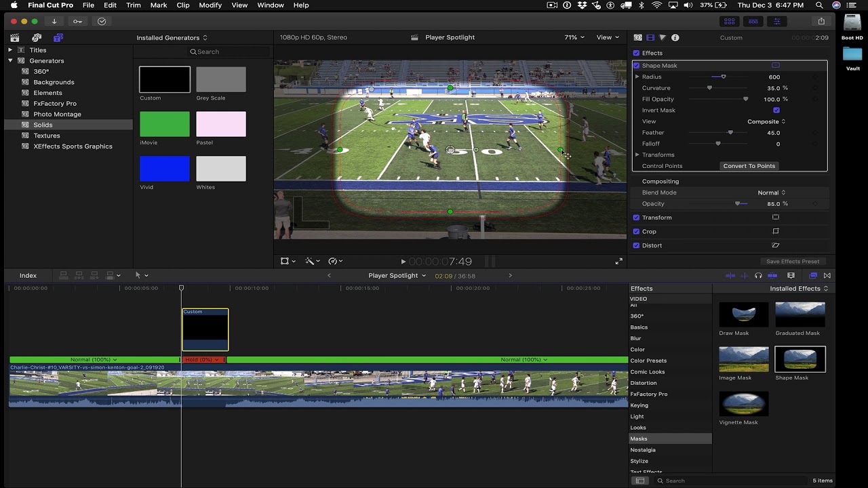Expand the Transforms disclosure triangle
The image size is (868, 488).
pyautogui.click(x=637, y=155)
